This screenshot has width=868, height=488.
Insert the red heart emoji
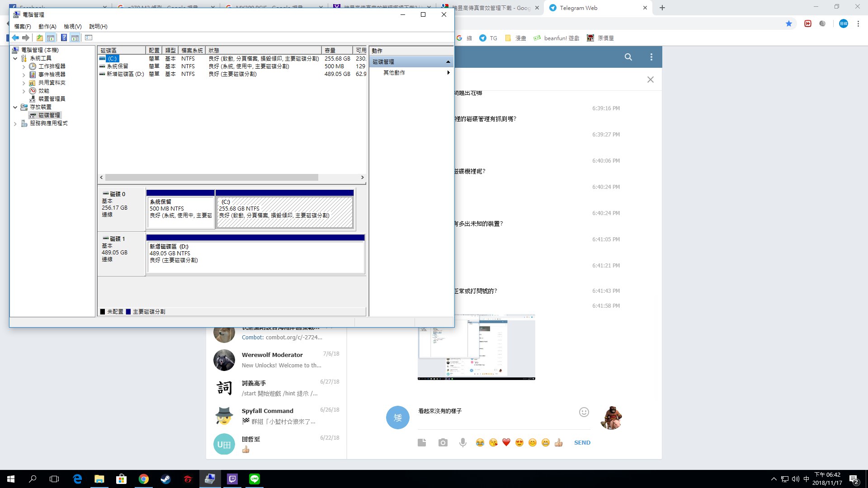pos(506,443)
